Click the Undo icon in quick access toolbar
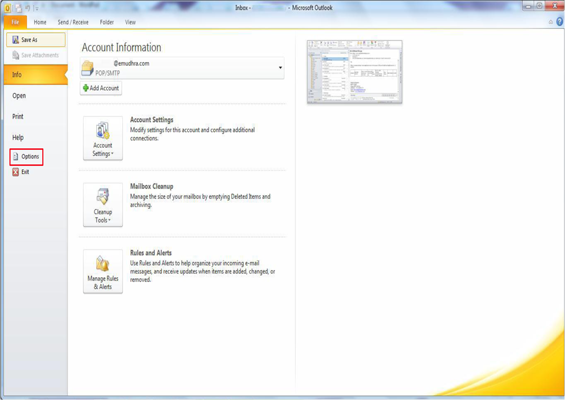Screen dimensions: 566x400 28,8
